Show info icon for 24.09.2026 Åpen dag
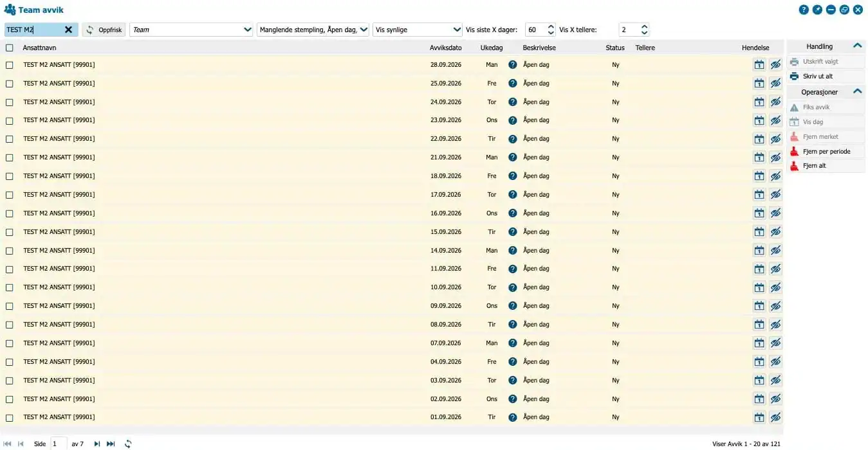Viewport: 868px width, 450px height. click(513, 102)
